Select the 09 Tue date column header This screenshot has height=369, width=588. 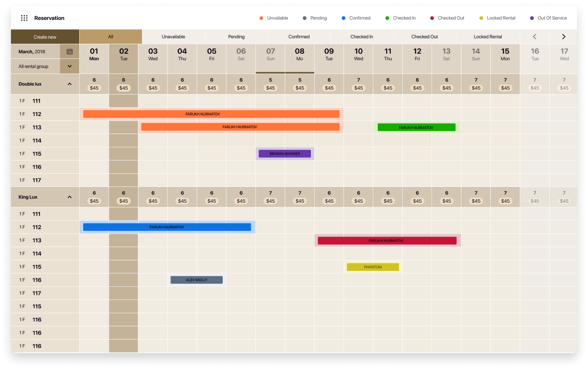329,54
